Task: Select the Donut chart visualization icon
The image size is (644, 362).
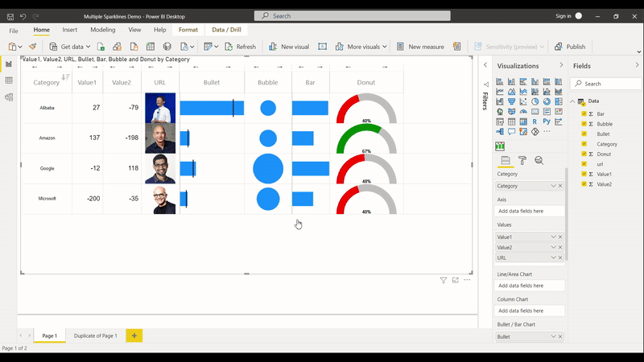Action: [x=547, y=101]
